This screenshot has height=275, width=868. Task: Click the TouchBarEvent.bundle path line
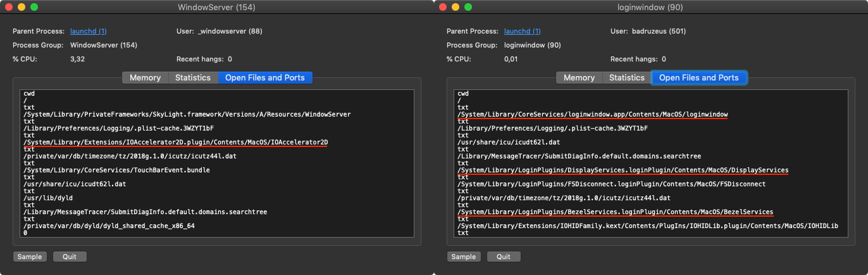(x=116, y=170)
